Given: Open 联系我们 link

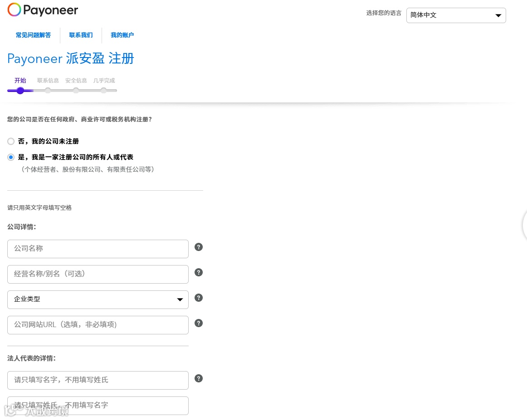Looking at the screenshot, I should 81,35.
